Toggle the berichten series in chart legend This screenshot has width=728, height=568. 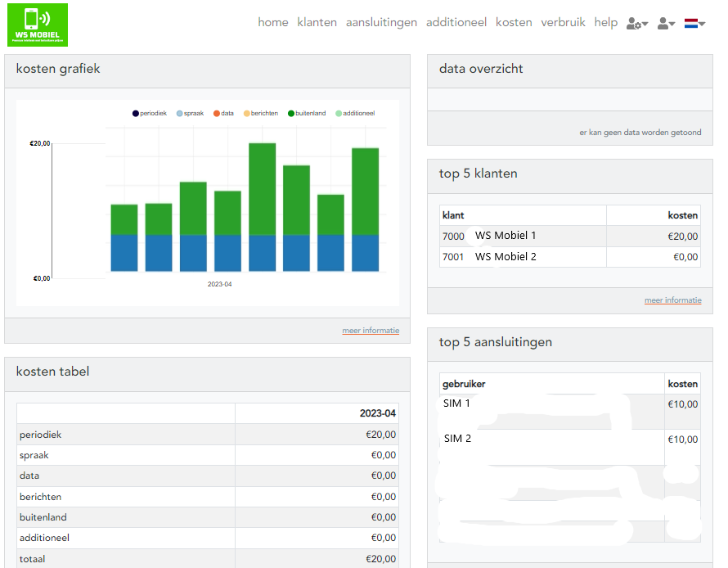tap(261, 113)
